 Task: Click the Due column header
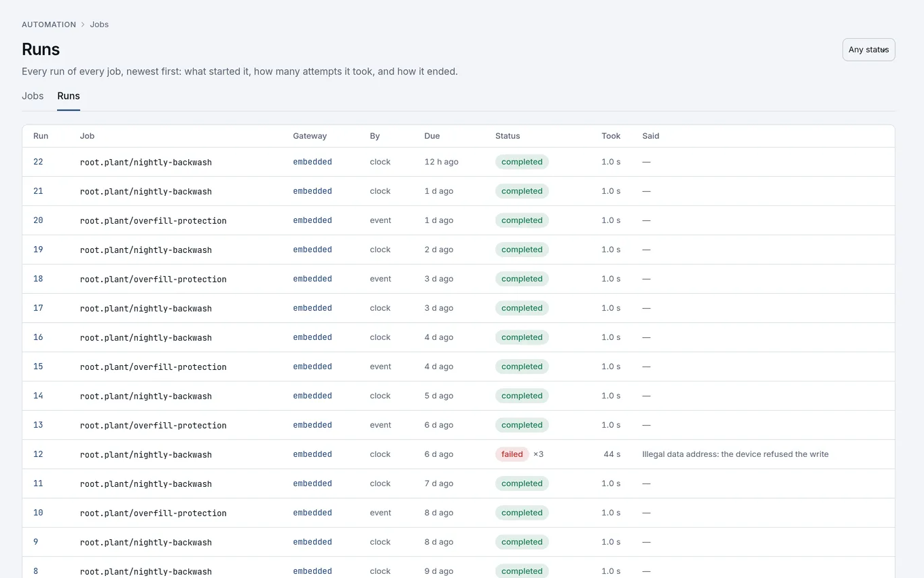coord(432,136)
